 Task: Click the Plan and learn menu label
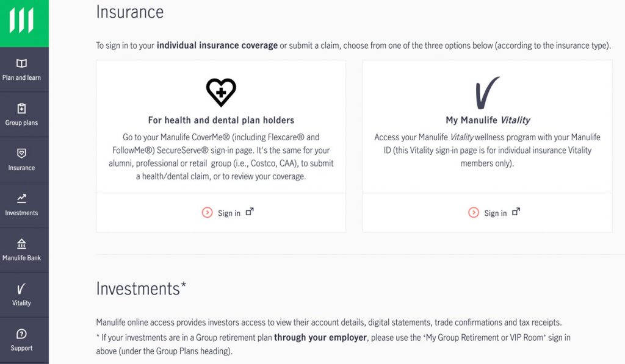coord(21,78)
